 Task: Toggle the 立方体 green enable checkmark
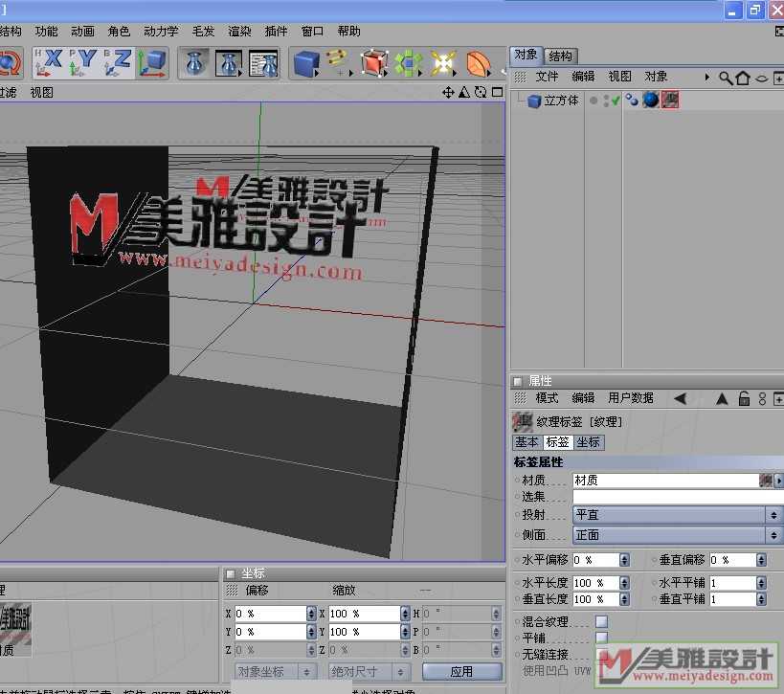click(616, 101)
